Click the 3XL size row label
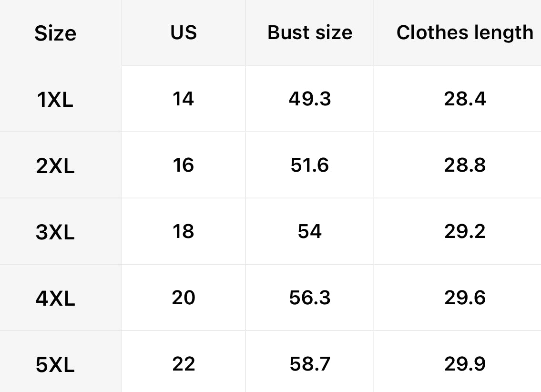This screenshot has height=392, width=541. (x=55, y=232)
